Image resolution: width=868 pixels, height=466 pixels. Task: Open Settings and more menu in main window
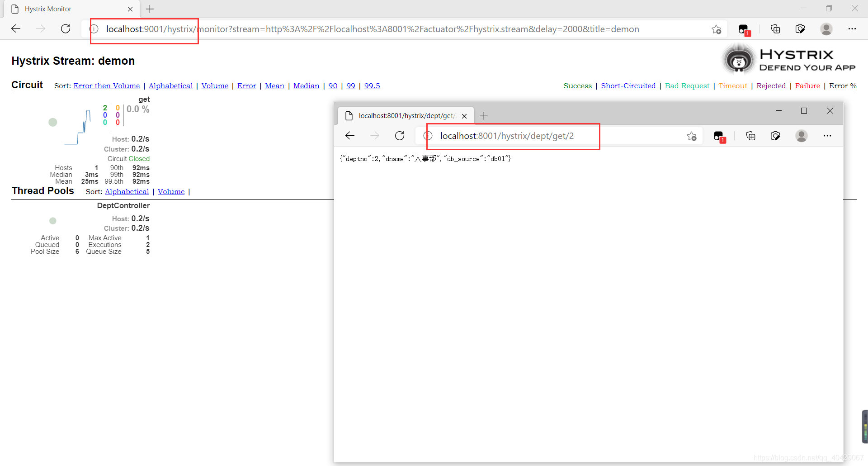pos(852,29)
